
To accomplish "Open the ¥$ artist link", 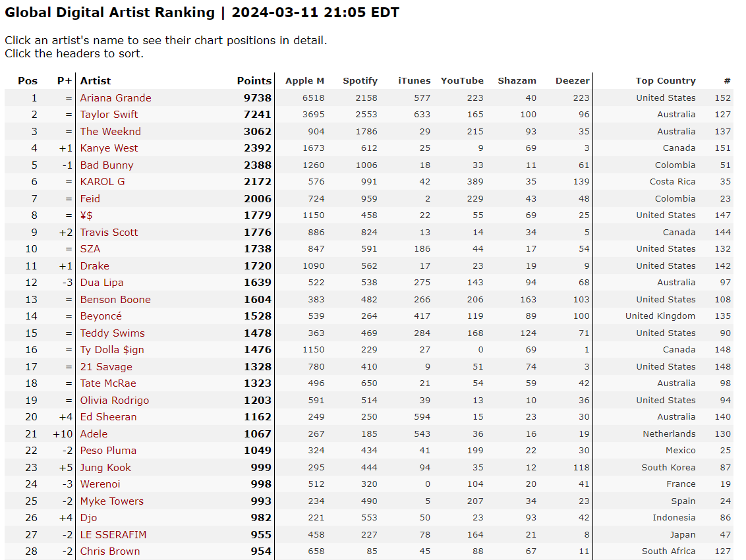I will point(86,215).
